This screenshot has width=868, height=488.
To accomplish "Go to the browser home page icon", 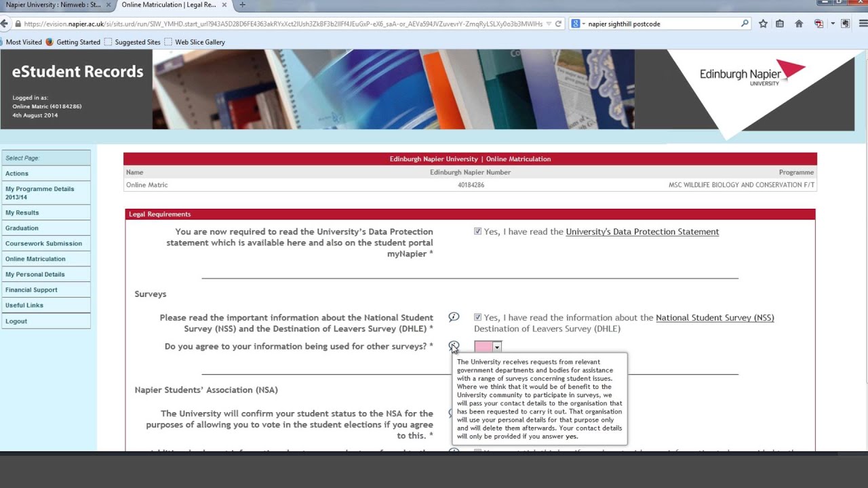I will 799,24.
